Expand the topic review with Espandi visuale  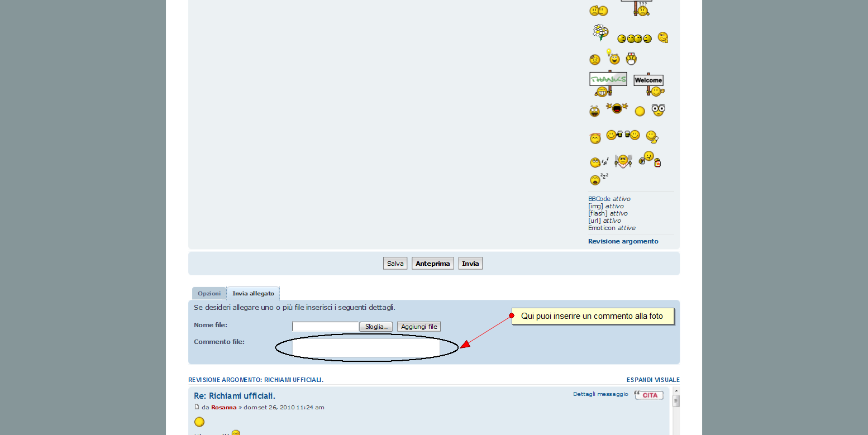[652, 380]
